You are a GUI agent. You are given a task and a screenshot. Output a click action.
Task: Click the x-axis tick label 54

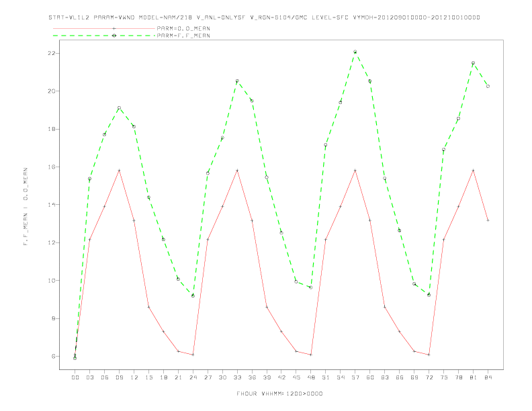click(x=341, y=377)
